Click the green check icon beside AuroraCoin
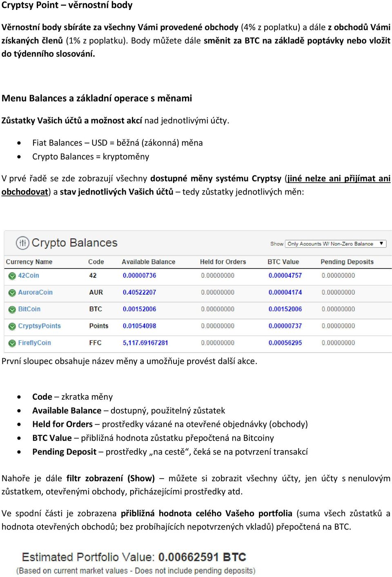392x577 pixels. tap(12, 293)
